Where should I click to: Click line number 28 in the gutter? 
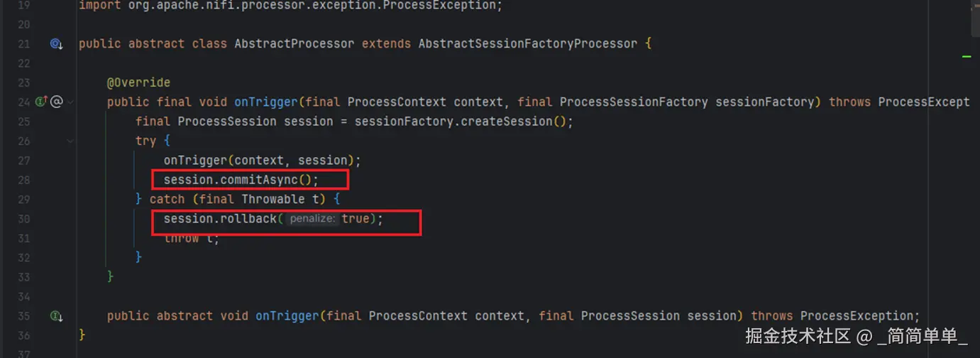(x=23, y=180)
